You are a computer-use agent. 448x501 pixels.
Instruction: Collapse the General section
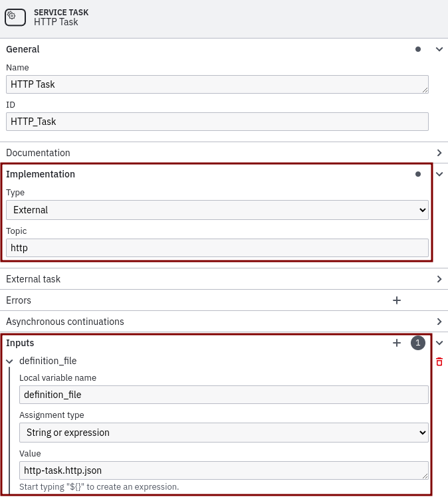coord(439,49)
